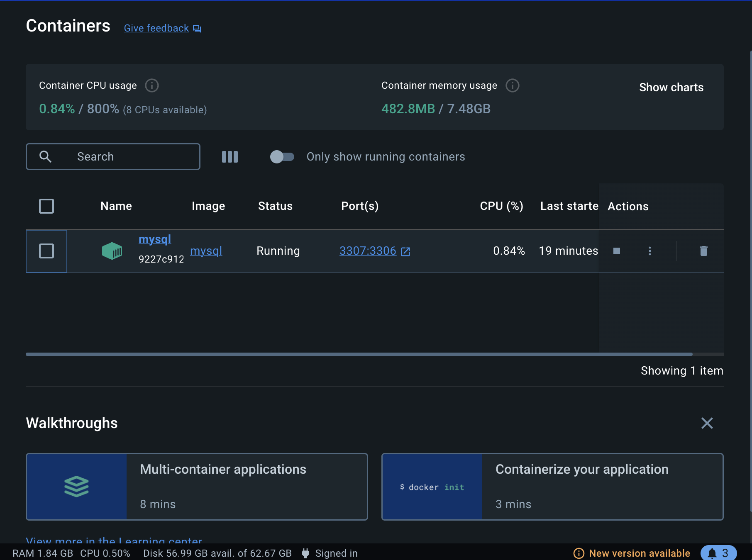Click the mysql container cube icon
Image resolution: width=752 pixels, height=560 pixels.
click(112, 251)
